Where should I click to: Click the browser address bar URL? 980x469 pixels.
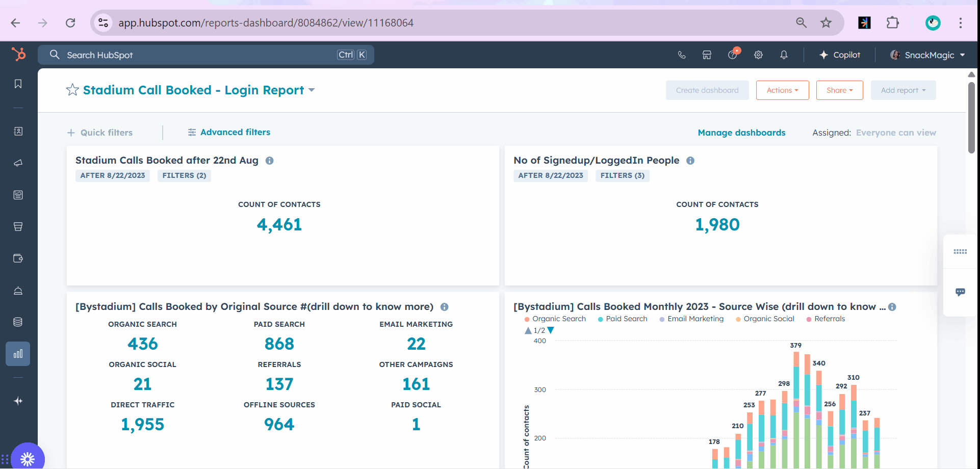pos(266,22)
